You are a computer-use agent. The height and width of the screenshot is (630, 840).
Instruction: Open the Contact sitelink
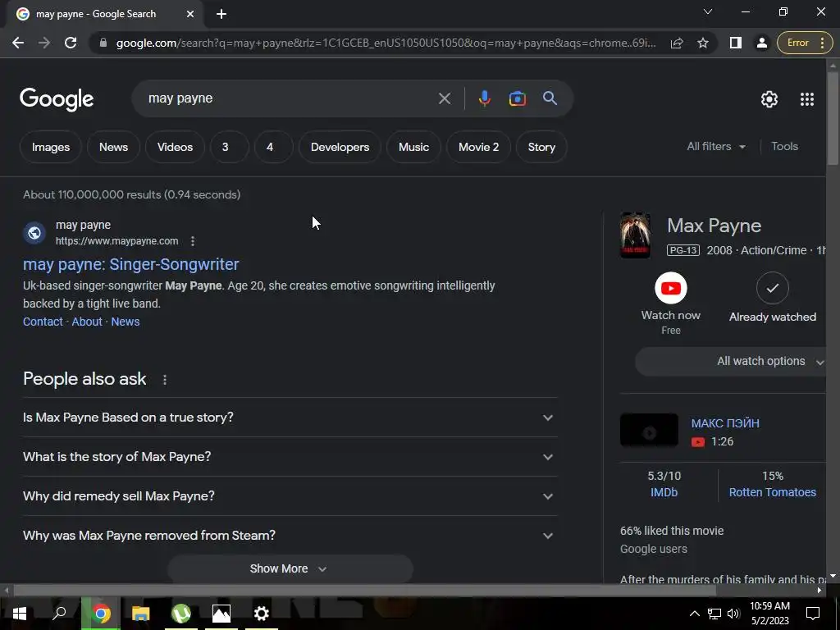[43, 322]
